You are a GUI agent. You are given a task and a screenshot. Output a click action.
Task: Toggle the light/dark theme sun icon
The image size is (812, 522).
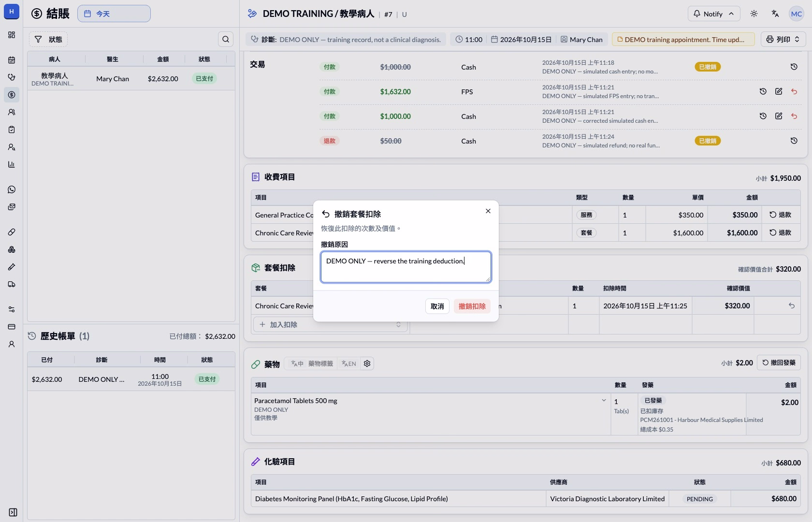point(754,14)
